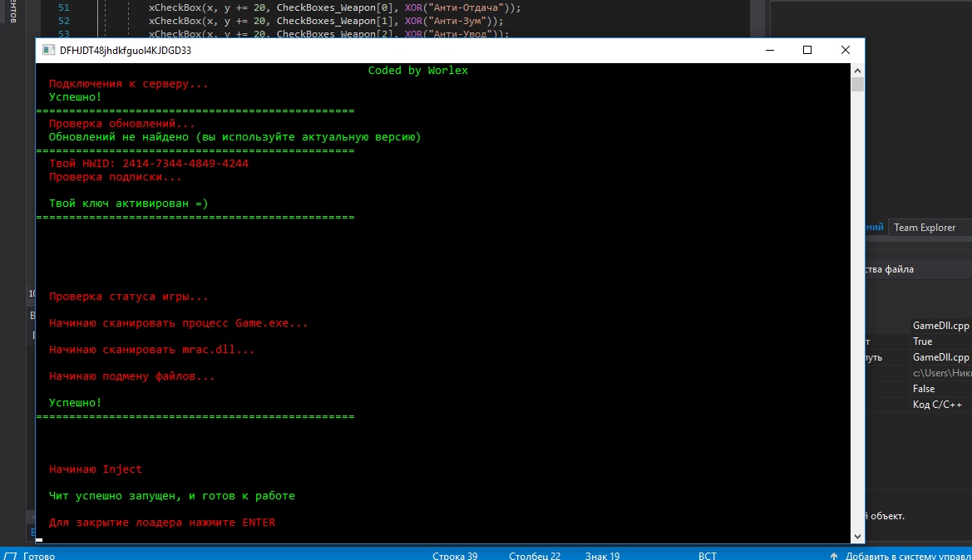Click code line 52 with 'Анти-Зум'

click(x=326, y=21)
